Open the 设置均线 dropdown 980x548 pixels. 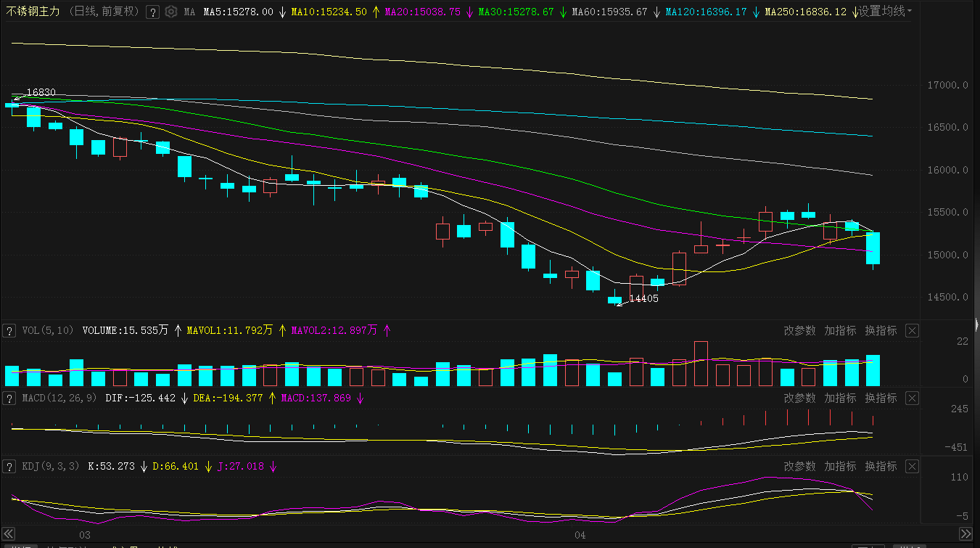click(886, 12)
